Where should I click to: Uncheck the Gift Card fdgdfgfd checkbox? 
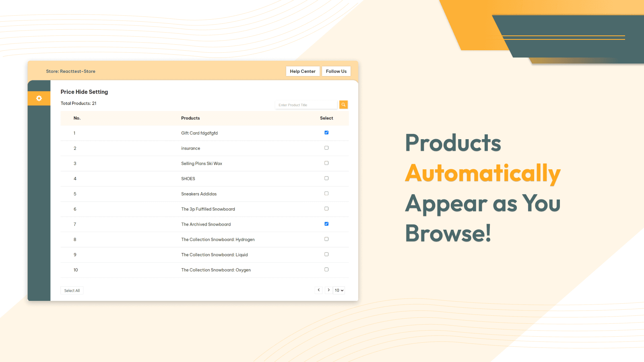click(x=326, y=133)
